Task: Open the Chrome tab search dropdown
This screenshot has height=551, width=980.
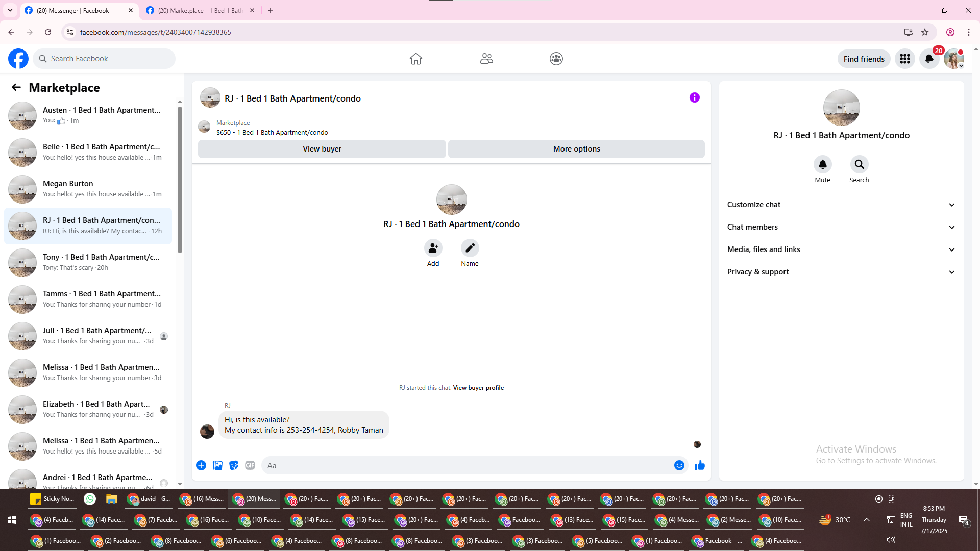Action: pos(10,10)
